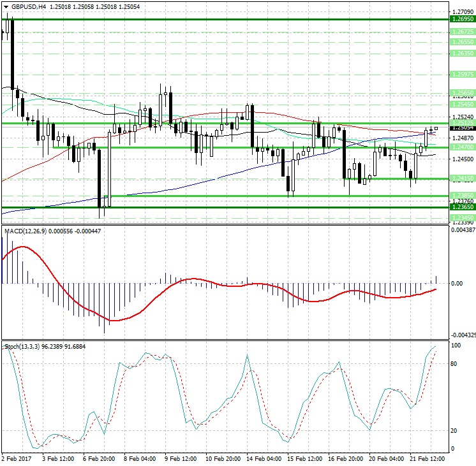Image resolution: width=476 pixels, height=466 pixels.
Task: Select the 1.23650 support level label
Action: (463, 207)
